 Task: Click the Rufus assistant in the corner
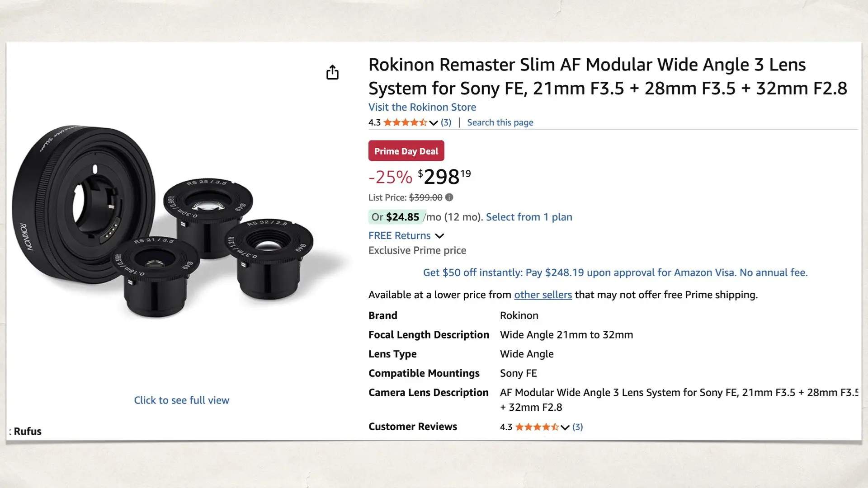tap(27, 431)
